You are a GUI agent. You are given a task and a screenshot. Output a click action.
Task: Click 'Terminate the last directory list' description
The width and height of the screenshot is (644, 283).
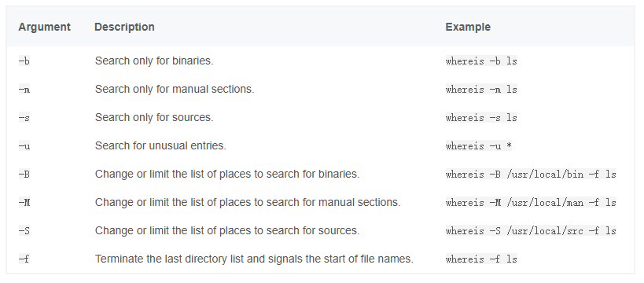click(x=254, y=259)
